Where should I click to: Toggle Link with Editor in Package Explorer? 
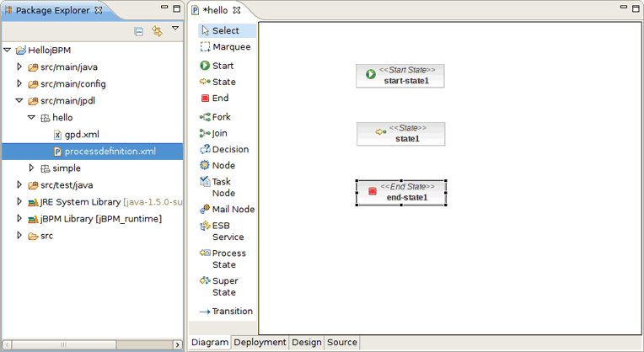coord(157,31)
